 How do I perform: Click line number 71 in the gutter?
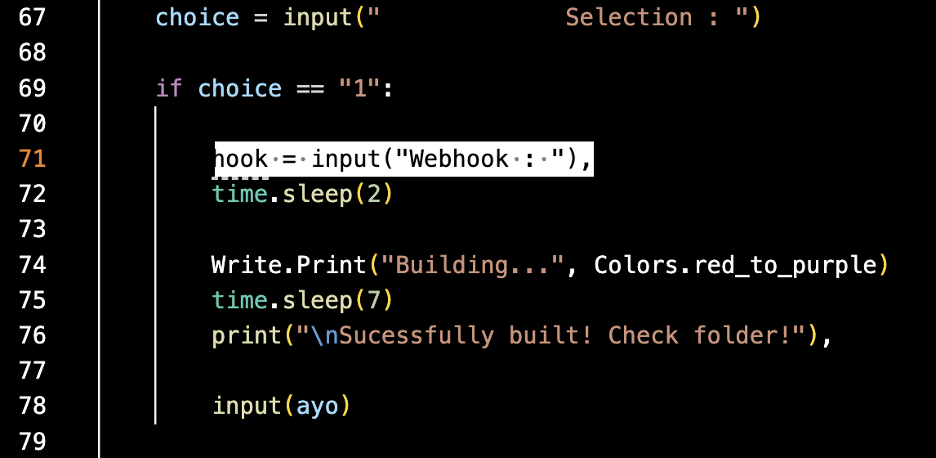pos(33,159)
